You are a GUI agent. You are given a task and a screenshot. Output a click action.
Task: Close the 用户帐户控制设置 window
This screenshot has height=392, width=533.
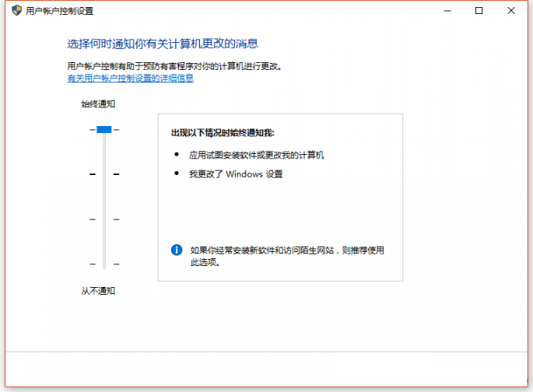pyautogui.click(x=511, y=11)
